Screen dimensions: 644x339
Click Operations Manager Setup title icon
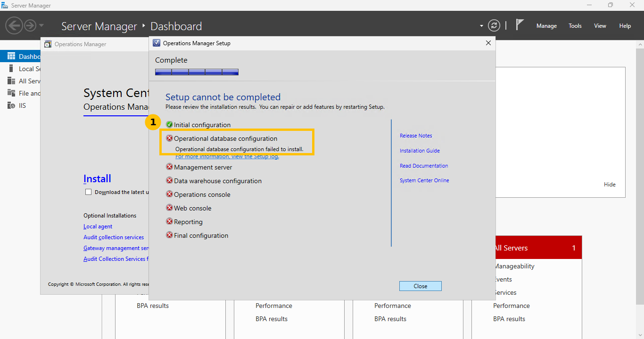tap(157, 43)
